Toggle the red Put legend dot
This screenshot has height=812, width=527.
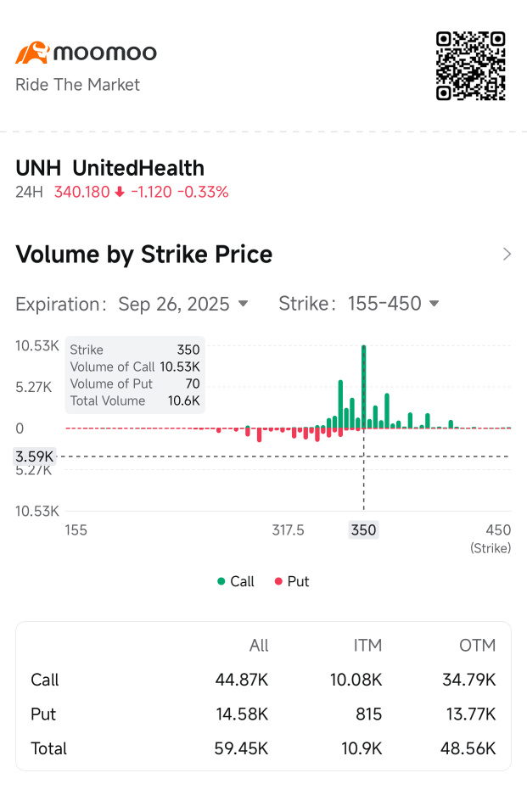pos(278,582)
